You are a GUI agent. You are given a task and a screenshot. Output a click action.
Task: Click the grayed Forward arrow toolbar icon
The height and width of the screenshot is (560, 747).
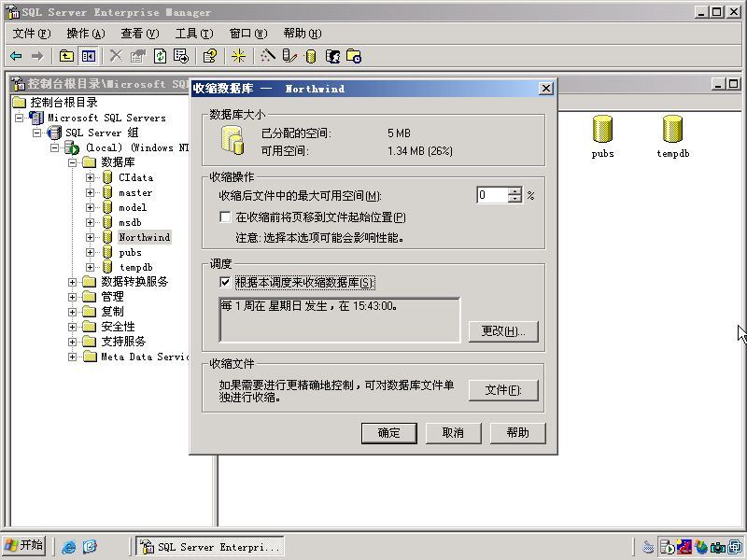click(x=36, y=56)
